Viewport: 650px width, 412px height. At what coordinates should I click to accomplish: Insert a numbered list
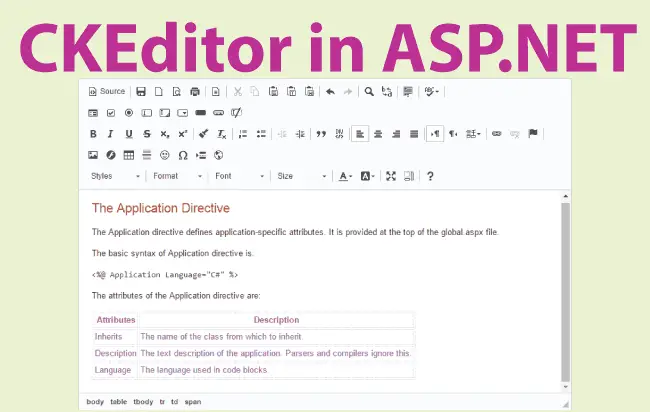(243, 134)
